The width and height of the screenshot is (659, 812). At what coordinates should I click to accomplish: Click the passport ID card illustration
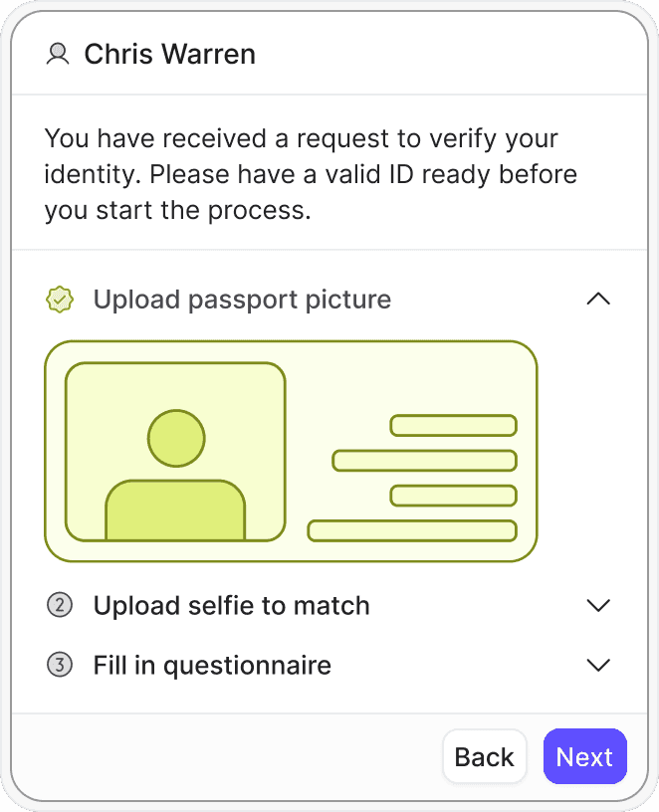coord(291,451)
